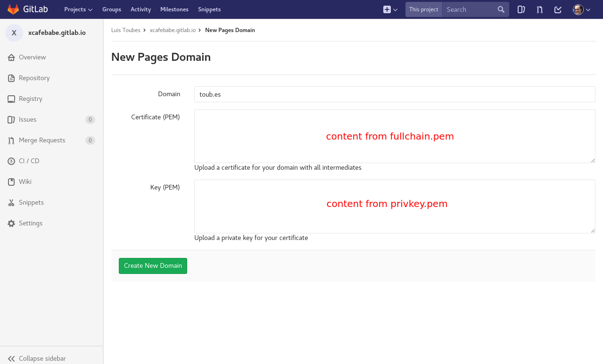Click the search magnifier icon
The image size is (603, 364).
pos(501,9)
